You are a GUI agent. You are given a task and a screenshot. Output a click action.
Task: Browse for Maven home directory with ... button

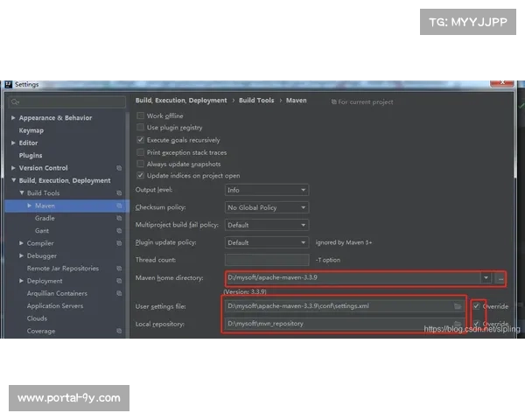[x=500, y=278]
